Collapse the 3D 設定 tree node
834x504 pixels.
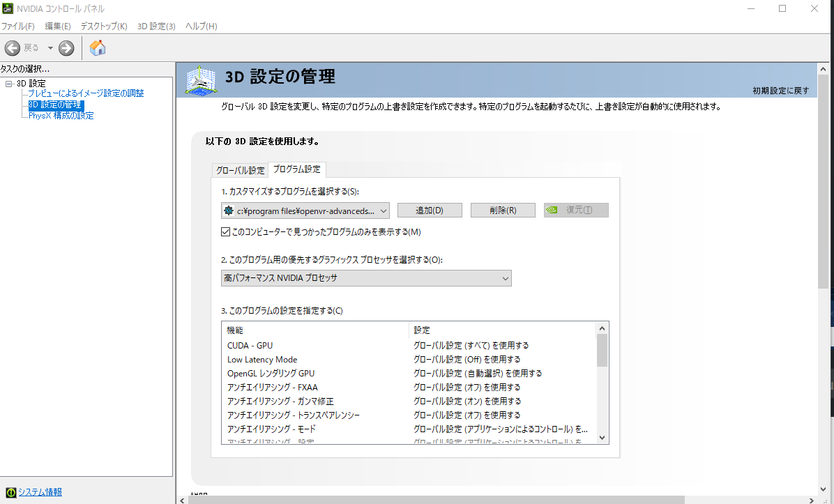pos(8,84)
